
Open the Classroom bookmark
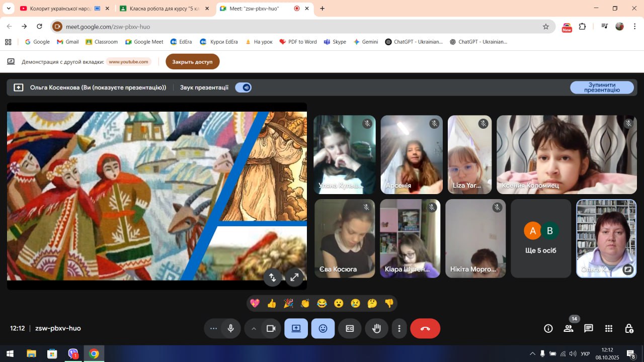[101, 42]
